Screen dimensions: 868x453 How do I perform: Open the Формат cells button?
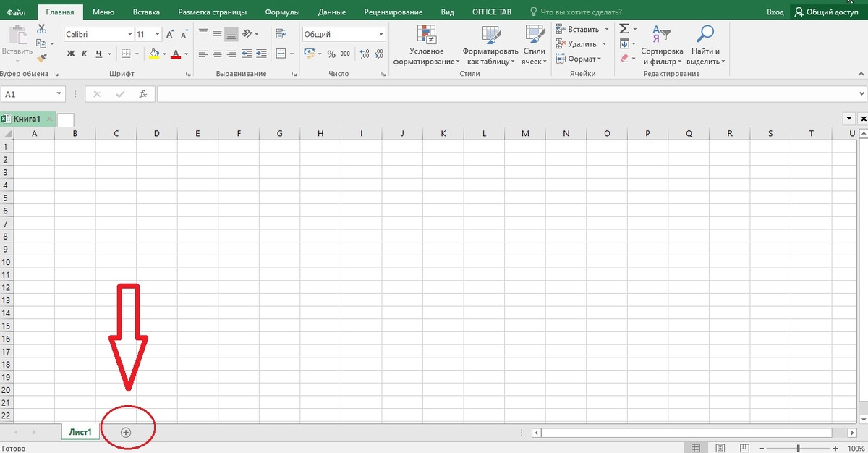pos(579,59)
